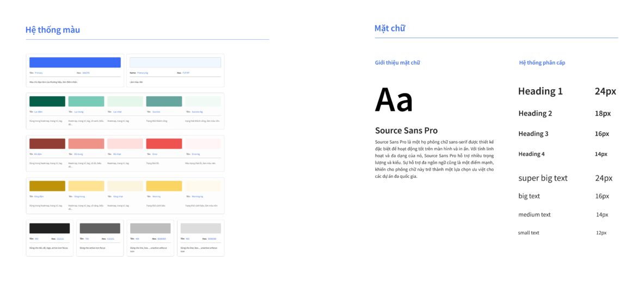Open the Giới thiệu mặt chữ subheading
Screen dimensions: 644x286
[397, 63]
